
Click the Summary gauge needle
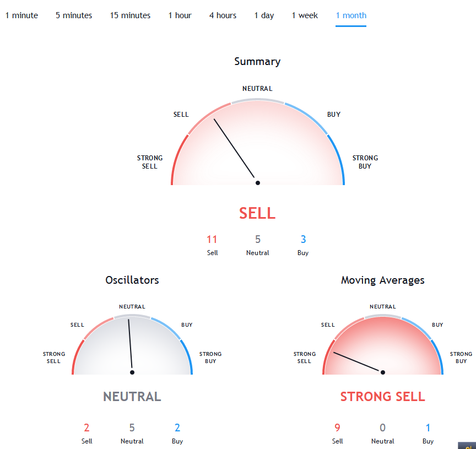[234, 148]
